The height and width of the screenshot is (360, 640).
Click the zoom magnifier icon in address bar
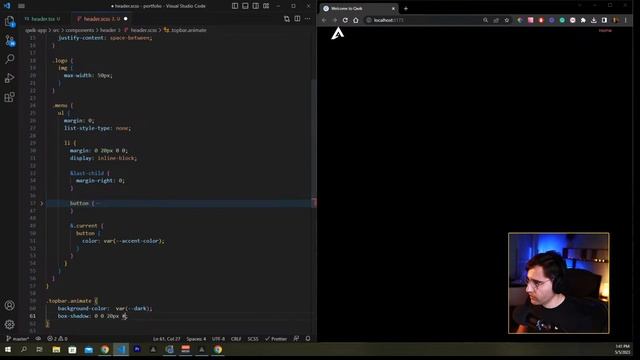coord(485,20)
